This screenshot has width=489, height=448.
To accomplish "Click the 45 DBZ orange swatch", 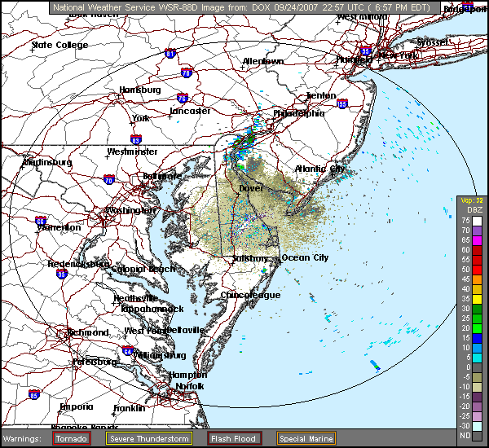I will pos(477,279).
